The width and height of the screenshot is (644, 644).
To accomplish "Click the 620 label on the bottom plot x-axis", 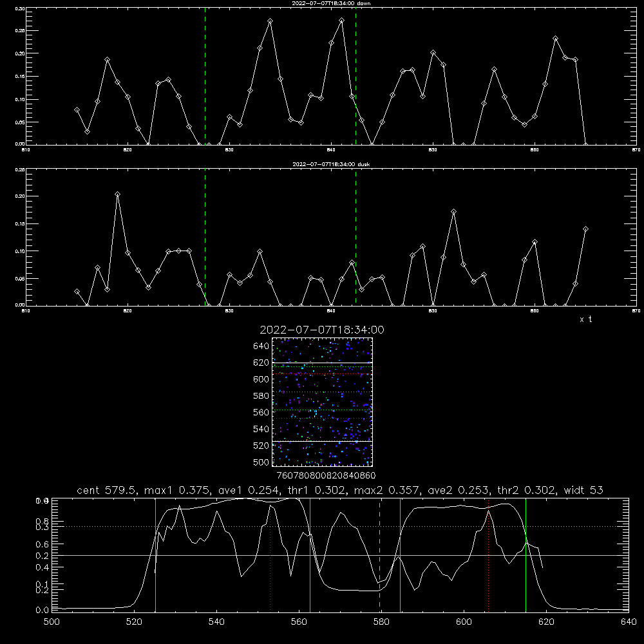I will tap(546, 622).
